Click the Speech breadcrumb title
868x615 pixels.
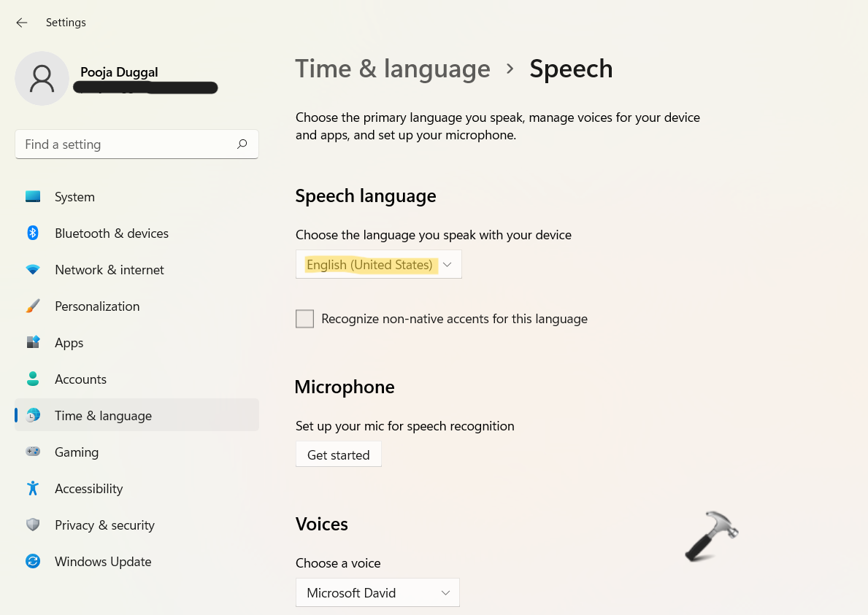click(571, 69)
